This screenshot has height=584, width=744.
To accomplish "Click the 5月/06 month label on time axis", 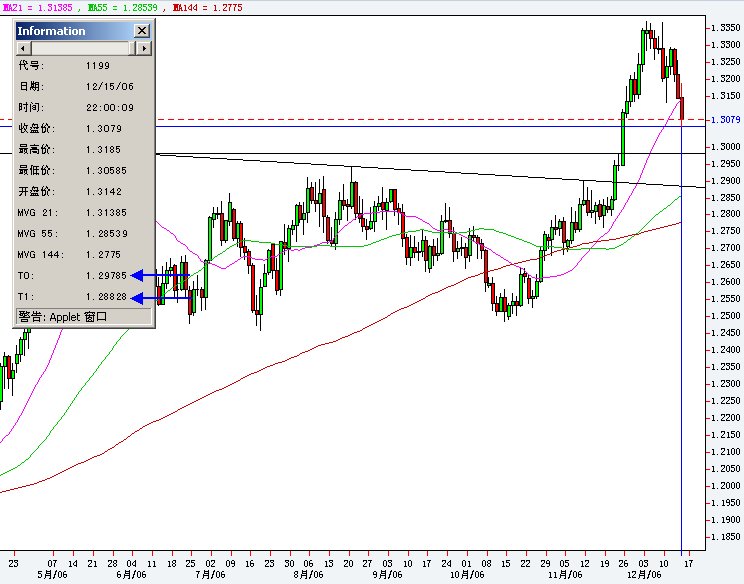I will 52,575.
